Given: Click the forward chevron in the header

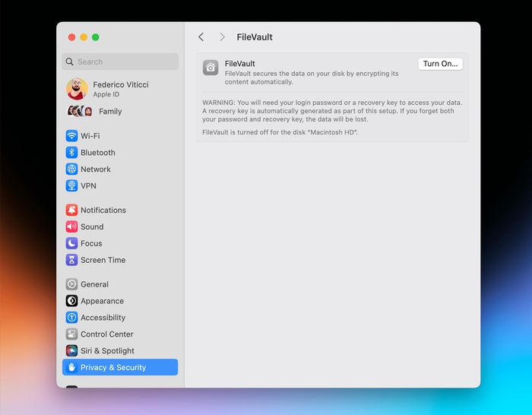Looking at the screenshot, I should coord(222,37).
